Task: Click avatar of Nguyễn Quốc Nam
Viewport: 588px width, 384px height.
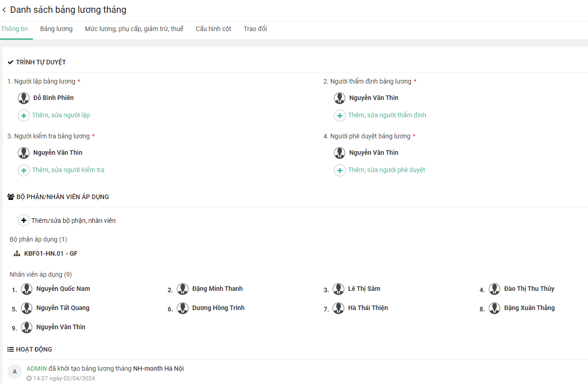Action: coord(27,289)
